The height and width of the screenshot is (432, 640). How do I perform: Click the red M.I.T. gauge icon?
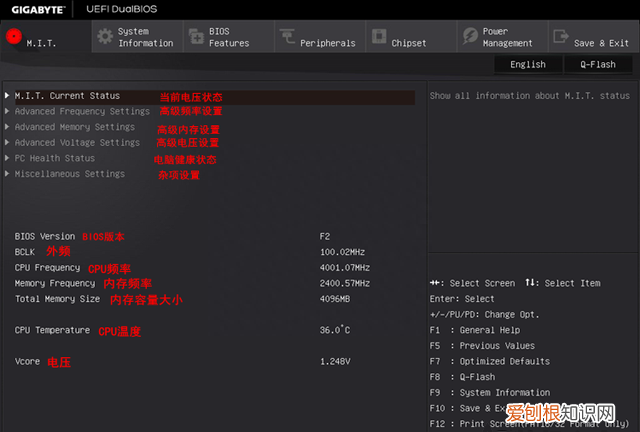coord(13,37)
